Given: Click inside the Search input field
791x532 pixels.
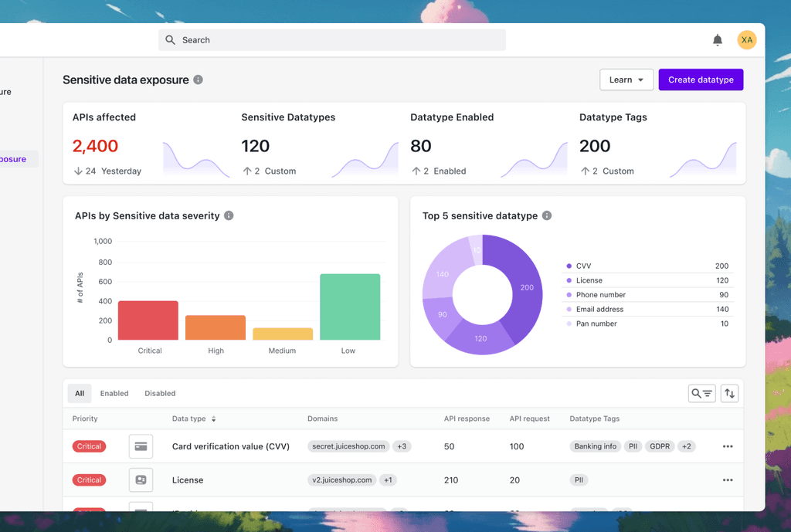Looking at the screenshot, I should [x=331, y=39].
